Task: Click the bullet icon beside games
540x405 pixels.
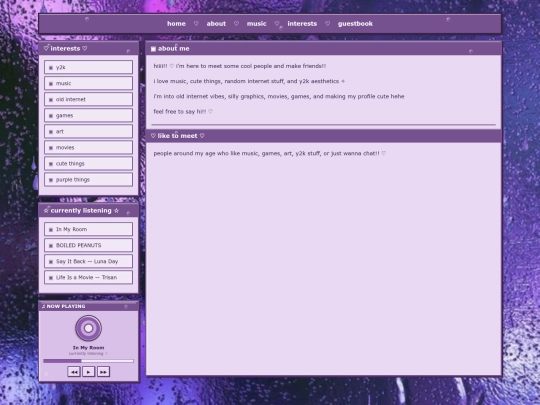Action: pyautogui.click(x=51, y=116)
